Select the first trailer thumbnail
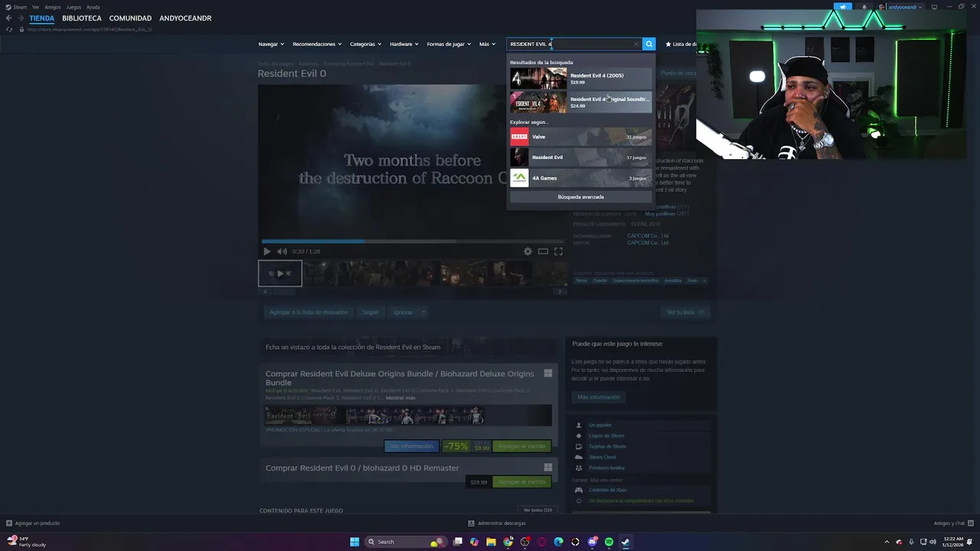 pyautogui.click(x=280, y=273)
